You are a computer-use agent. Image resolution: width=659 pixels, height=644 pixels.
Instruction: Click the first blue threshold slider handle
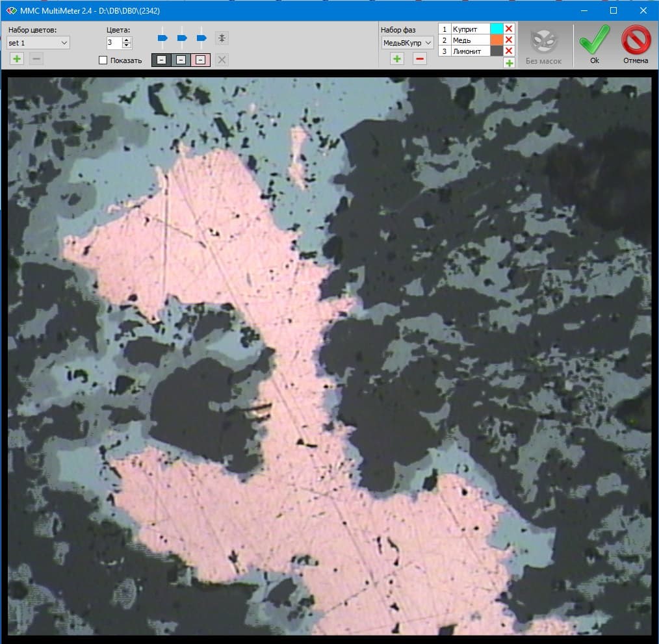[162, 38]
